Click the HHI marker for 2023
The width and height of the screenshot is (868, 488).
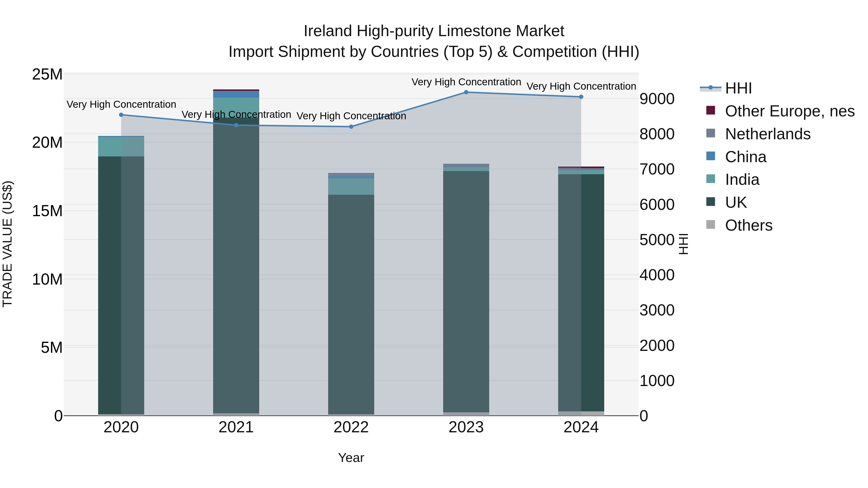(466, 92)
